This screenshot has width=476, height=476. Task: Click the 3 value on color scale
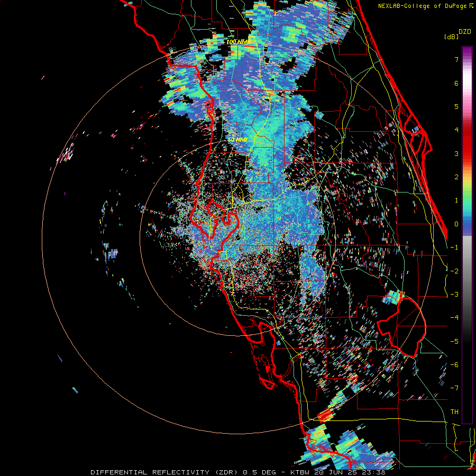tap(456, 153)
